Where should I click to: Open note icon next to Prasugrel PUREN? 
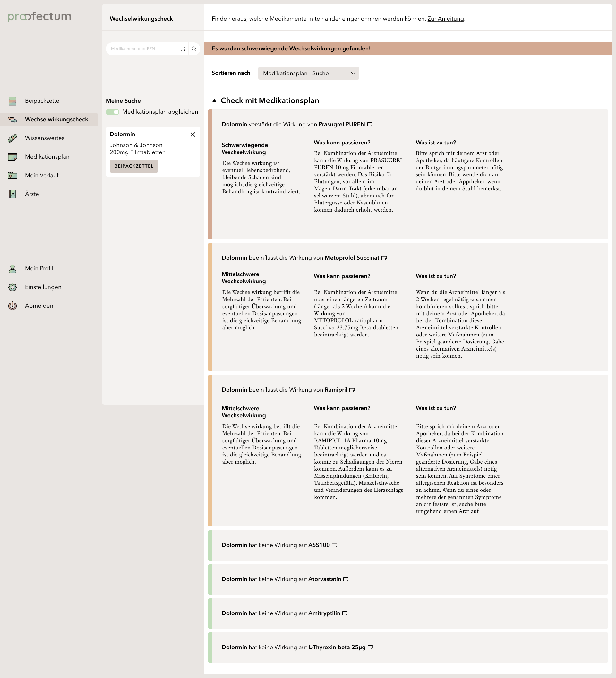370,125
